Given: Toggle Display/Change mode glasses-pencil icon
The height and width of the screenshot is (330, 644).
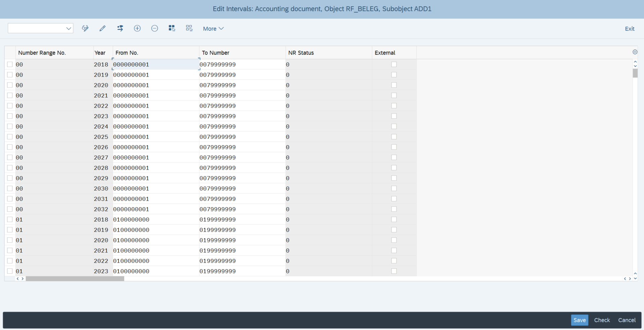Looking at the screenshot, I should [x=85, y=29].
